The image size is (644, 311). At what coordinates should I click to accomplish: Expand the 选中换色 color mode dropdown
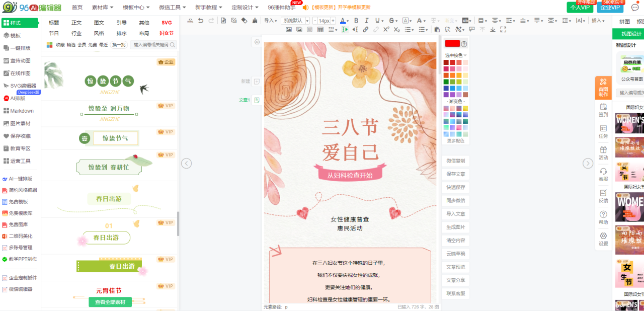pyautogui.click(x=456, y=55)
